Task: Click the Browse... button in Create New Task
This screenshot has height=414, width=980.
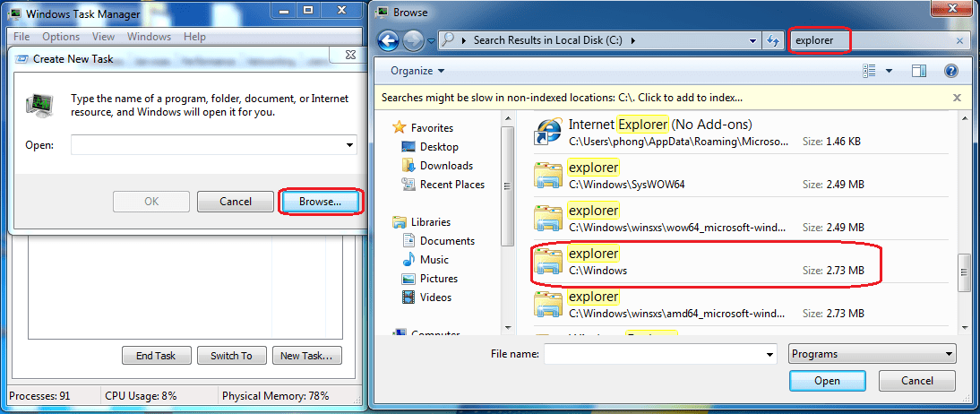Action: coord(320,202)
